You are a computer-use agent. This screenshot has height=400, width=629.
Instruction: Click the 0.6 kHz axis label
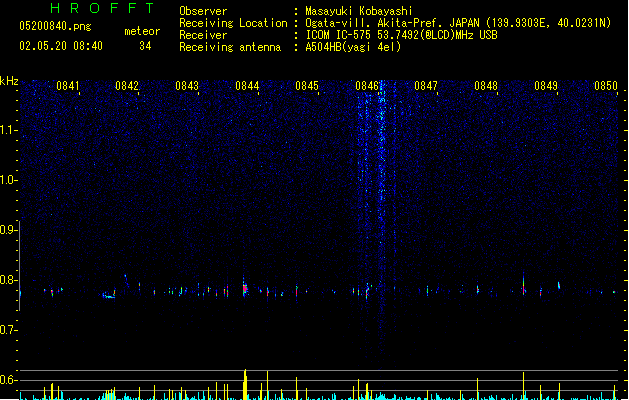[x=8, y=380]
